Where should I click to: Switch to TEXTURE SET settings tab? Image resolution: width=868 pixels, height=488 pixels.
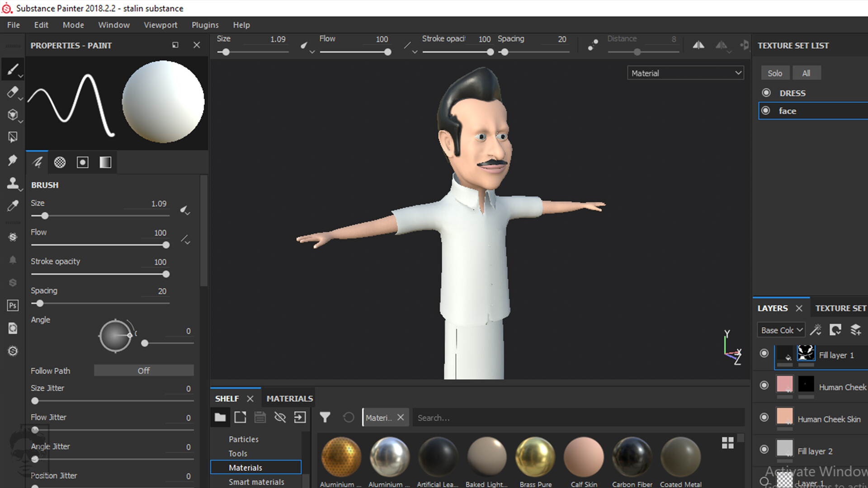840,308
